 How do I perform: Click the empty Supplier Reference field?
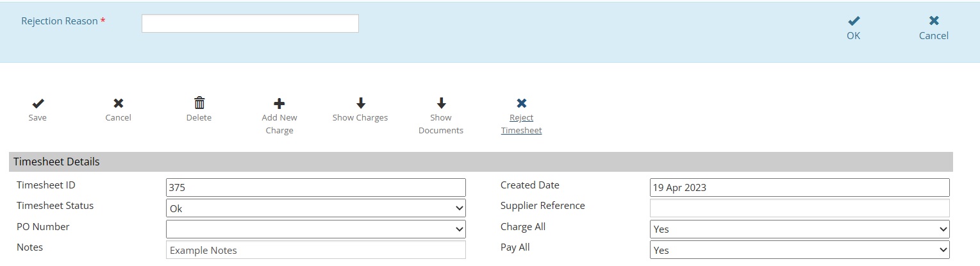[800, 208]
